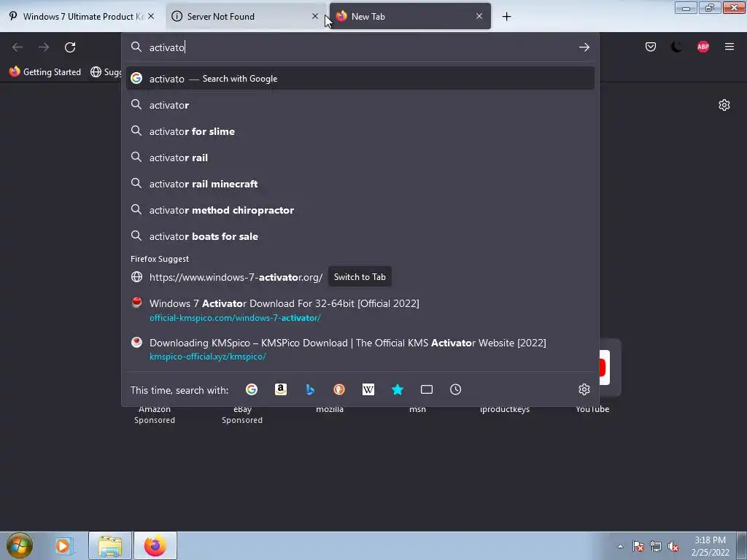Open new tab page settings gear
The height and width of the screenshot is (560, 747).
coord(724,105)
